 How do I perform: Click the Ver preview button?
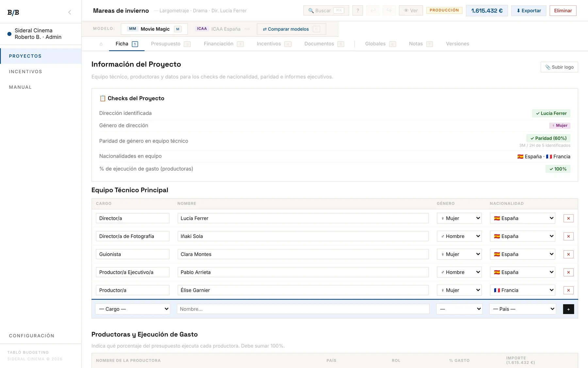click(x=411, y=10)
